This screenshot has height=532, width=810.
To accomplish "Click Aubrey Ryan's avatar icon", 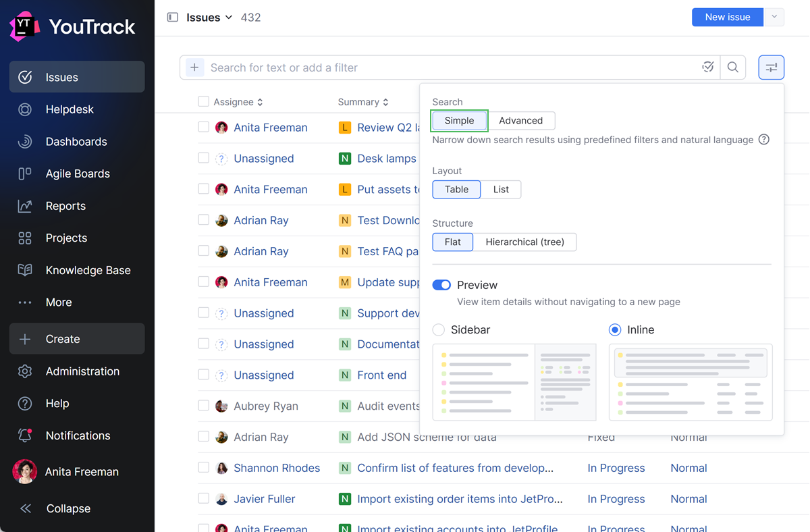I will coord(221,406).
